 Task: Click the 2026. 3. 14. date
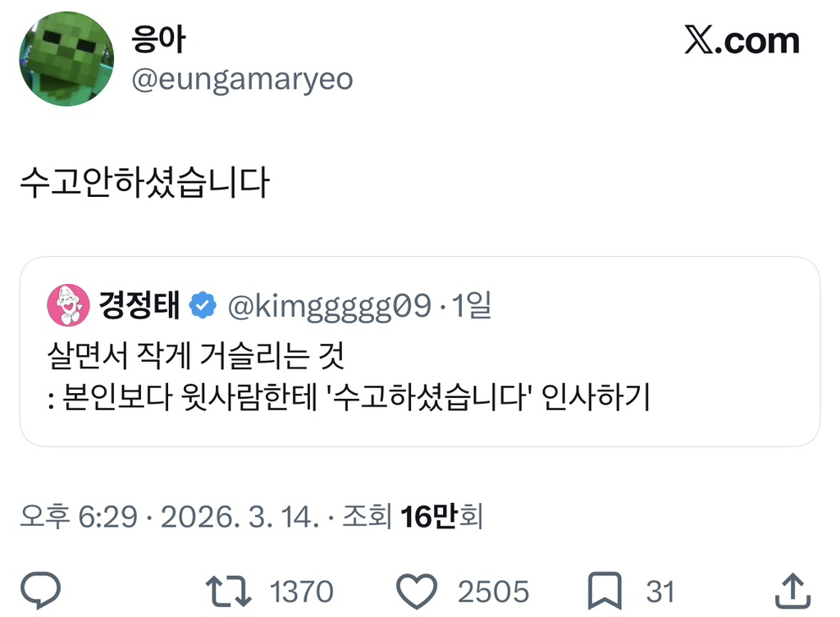tap(238, 517)
